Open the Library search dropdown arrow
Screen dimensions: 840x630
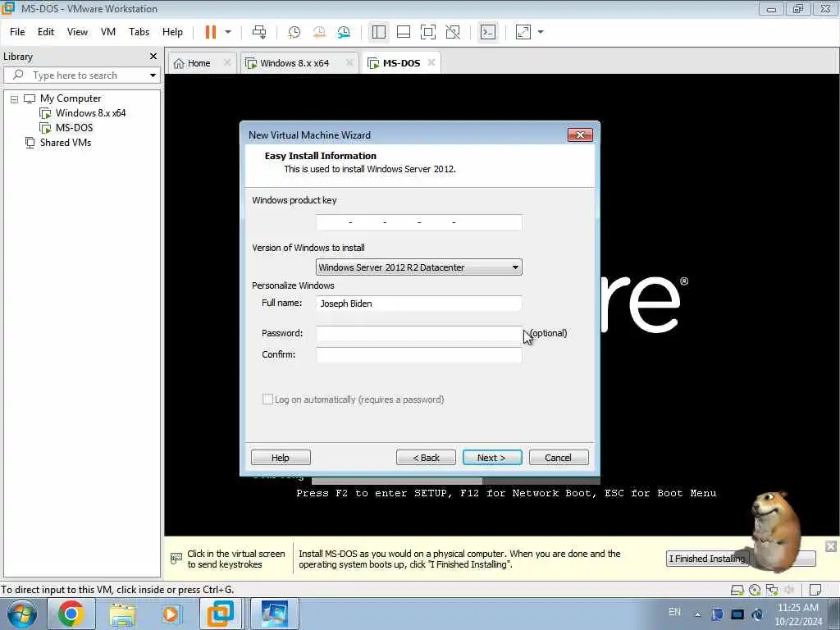153,75
